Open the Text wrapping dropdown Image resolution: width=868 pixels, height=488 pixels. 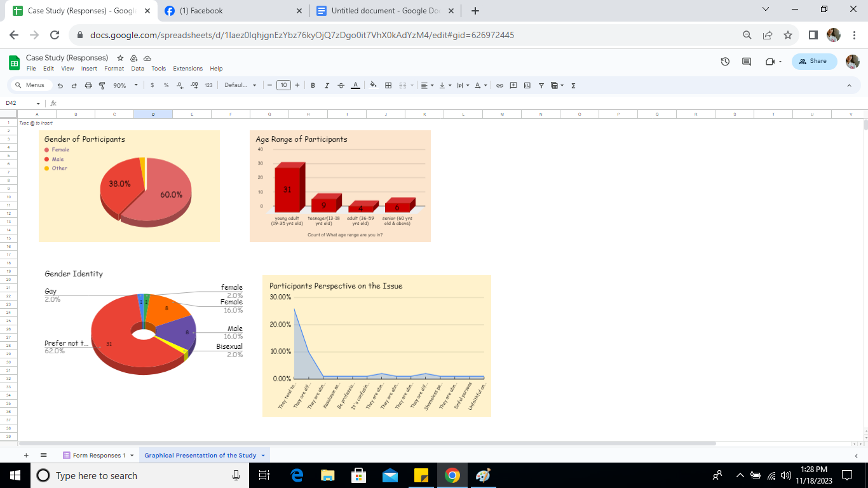463,85
